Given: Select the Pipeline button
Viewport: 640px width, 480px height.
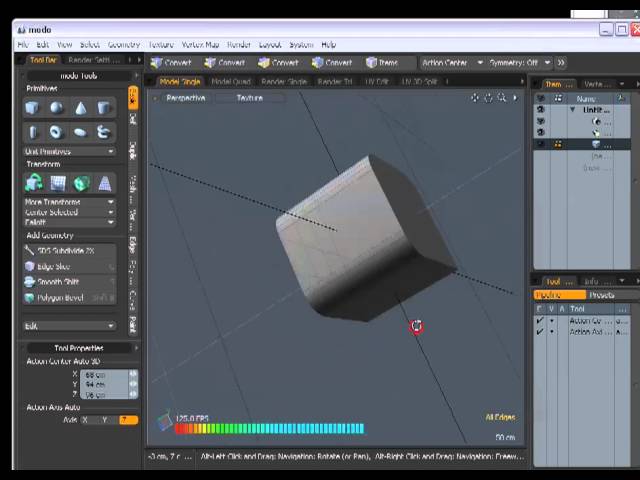Looking at the screenshot, I should point(560,295).
